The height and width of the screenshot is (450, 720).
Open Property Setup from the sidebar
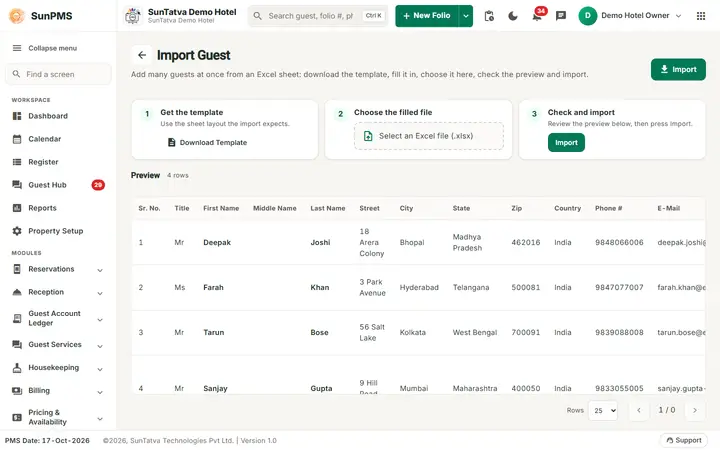point(58,231)
